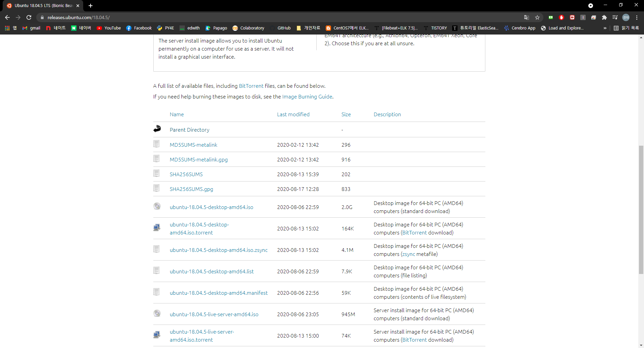Open the red stop-hand adblock extension
Screen dimensions: 644x348
coord(561,17)
